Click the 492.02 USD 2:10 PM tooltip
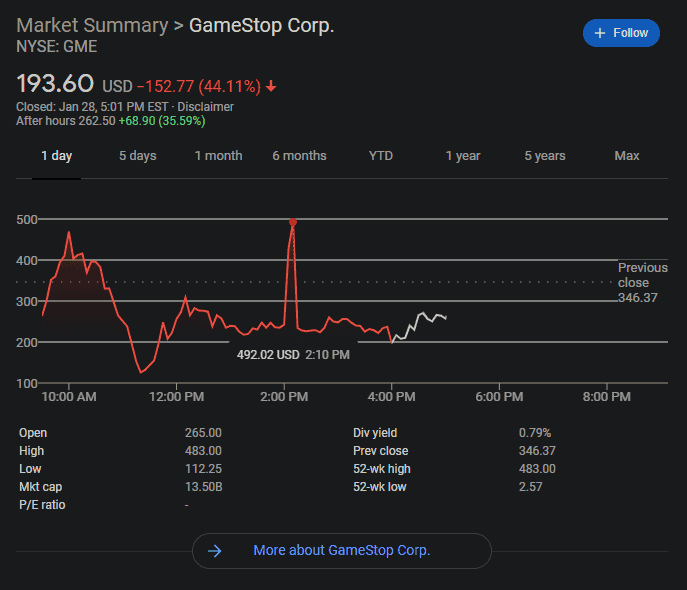The width and height of the screenshot is (687, 590). (x=293, y=354)
